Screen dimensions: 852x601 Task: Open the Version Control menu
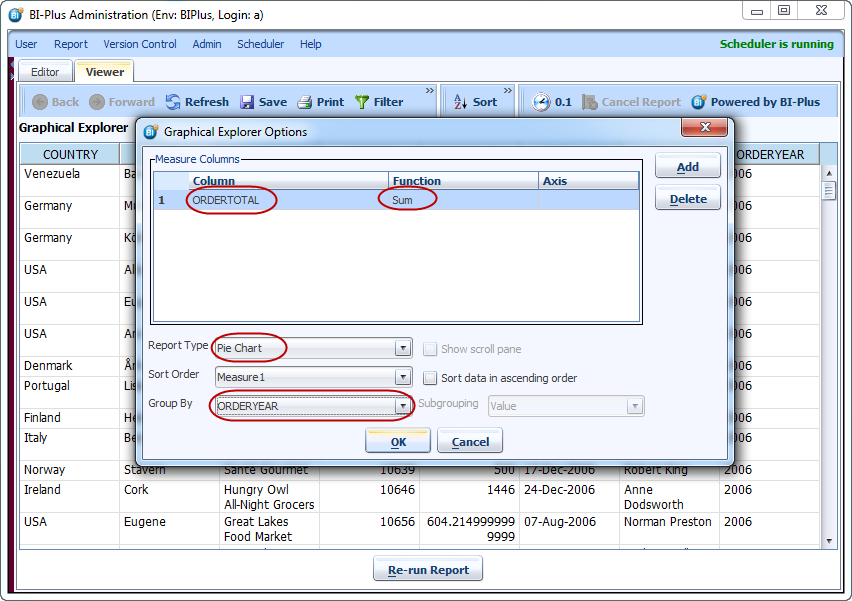pyautogui.click(x=140, y=44)
